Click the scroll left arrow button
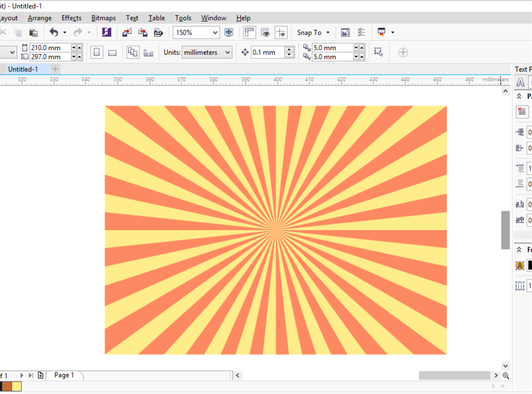Screen dimensions: 532x394 click(x=237, y=375)
